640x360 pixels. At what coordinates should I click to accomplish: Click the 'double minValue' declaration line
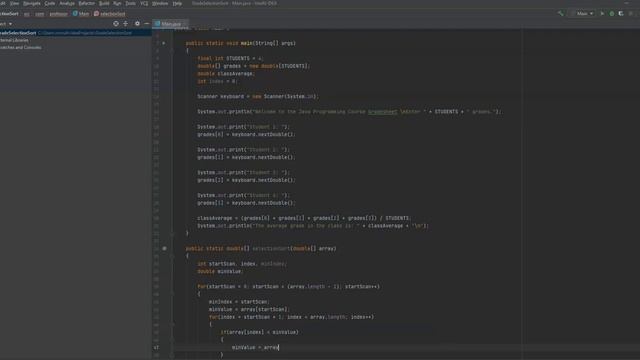click(x=220, y=271)
